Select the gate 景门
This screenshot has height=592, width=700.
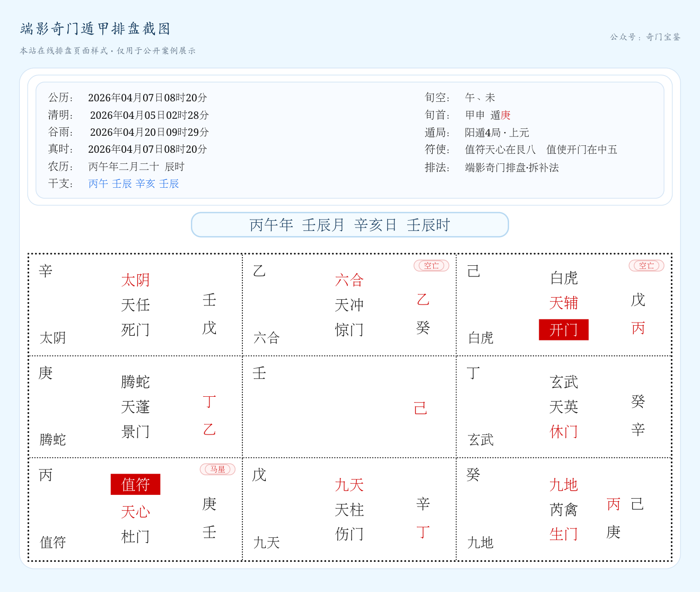(135, 432)
